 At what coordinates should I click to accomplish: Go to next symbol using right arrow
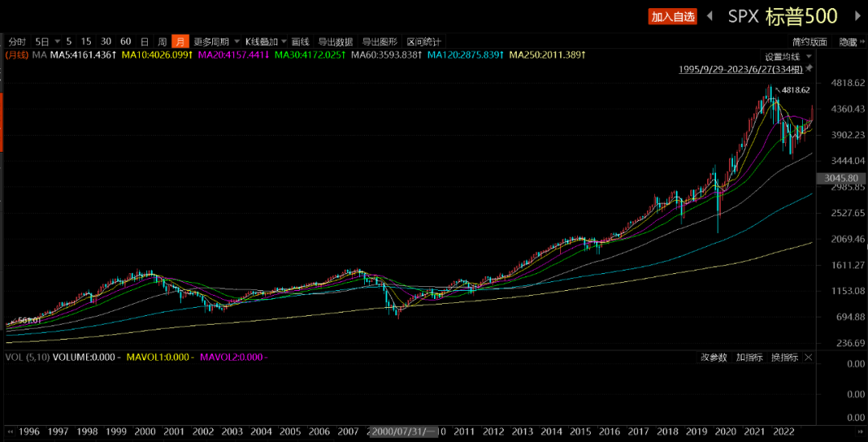pyautogui.click(x=858, y=17)
